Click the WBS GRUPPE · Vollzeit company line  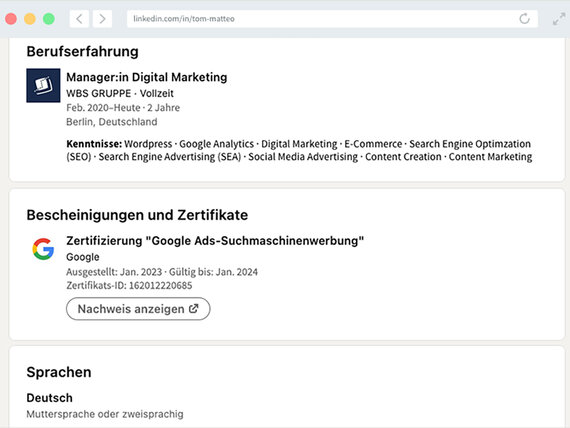tap(120, 93)
